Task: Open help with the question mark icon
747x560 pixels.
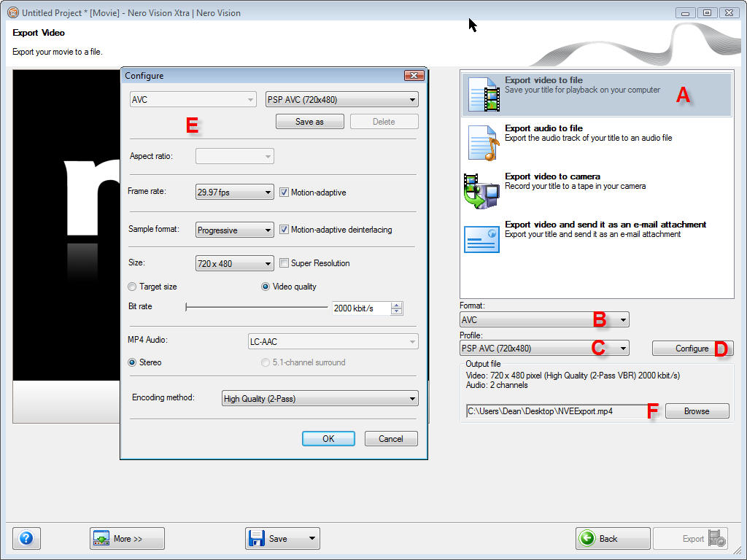Action: [x=26, y=539]
